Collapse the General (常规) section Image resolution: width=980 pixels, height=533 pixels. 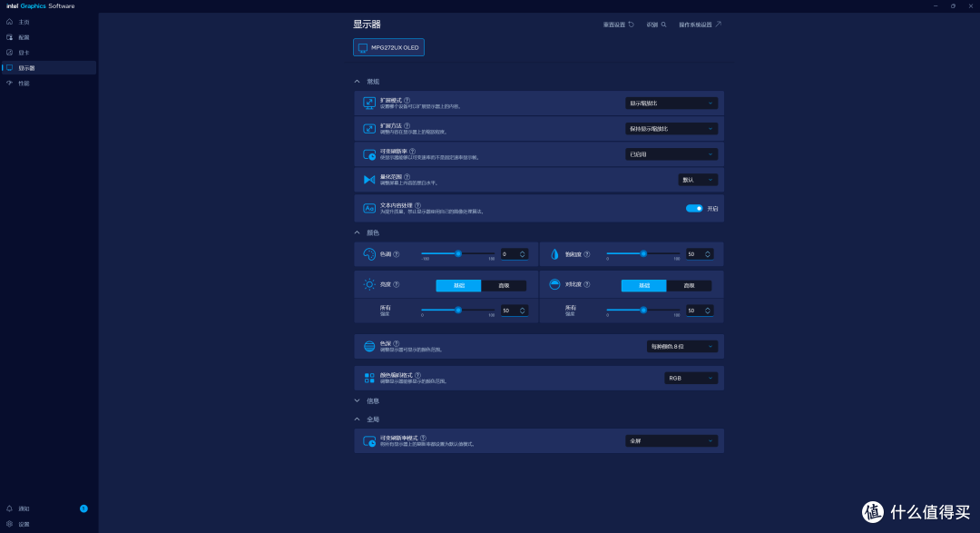[357, 82]
